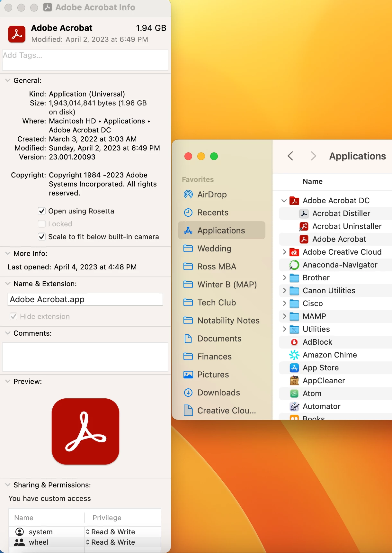Select the MAMP folder row

[x=335, y=316]
